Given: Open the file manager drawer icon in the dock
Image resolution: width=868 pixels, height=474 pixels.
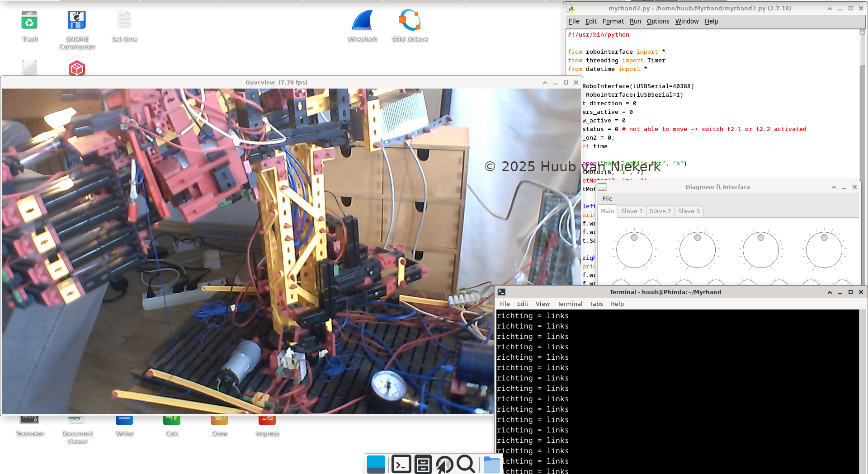Looking at the screenshot, I should (x=423, y=464).
